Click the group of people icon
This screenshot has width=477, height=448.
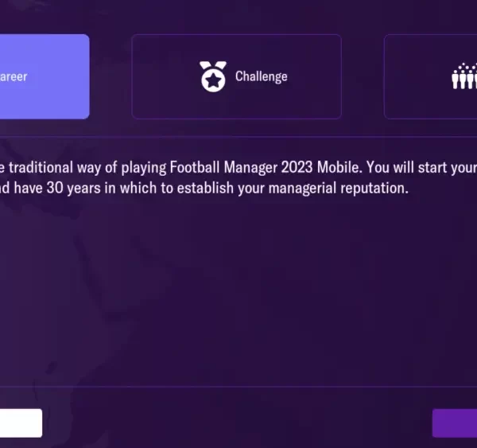[x=464, y=76]
